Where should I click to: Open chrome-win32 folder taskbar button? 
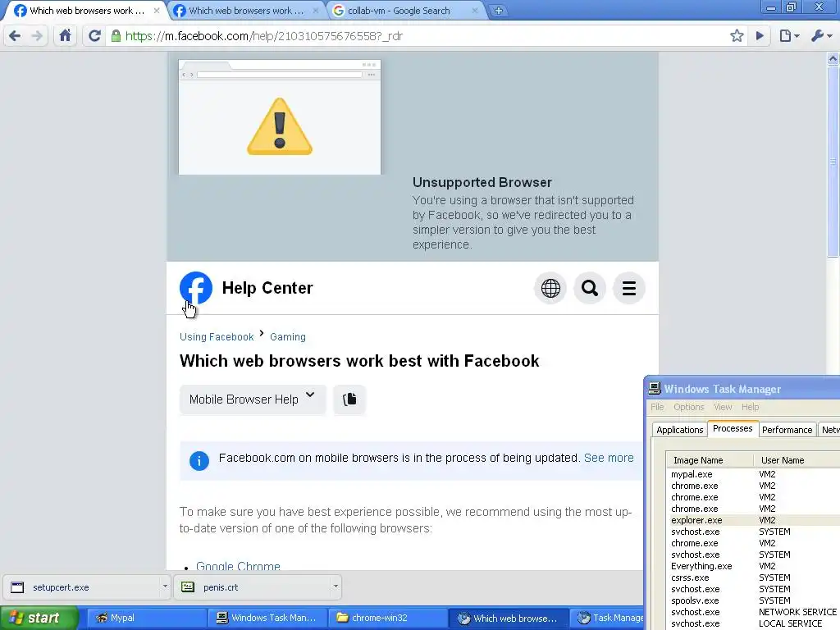[x=388, y=618]
